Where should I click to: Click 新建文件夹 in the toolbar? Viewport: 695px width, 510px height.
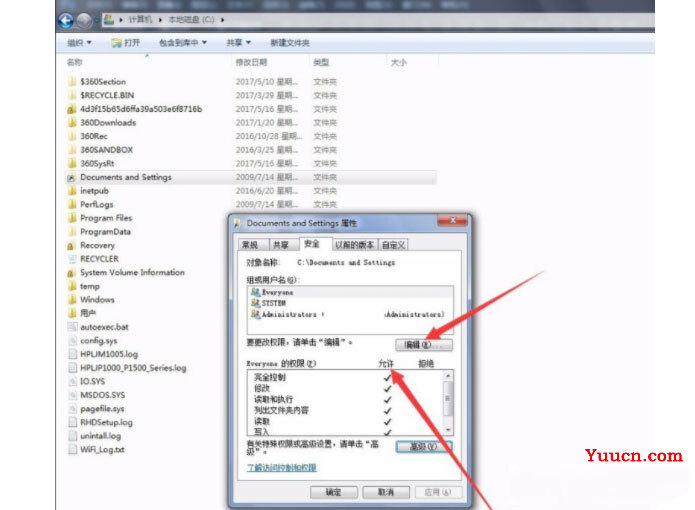[290, 43]
